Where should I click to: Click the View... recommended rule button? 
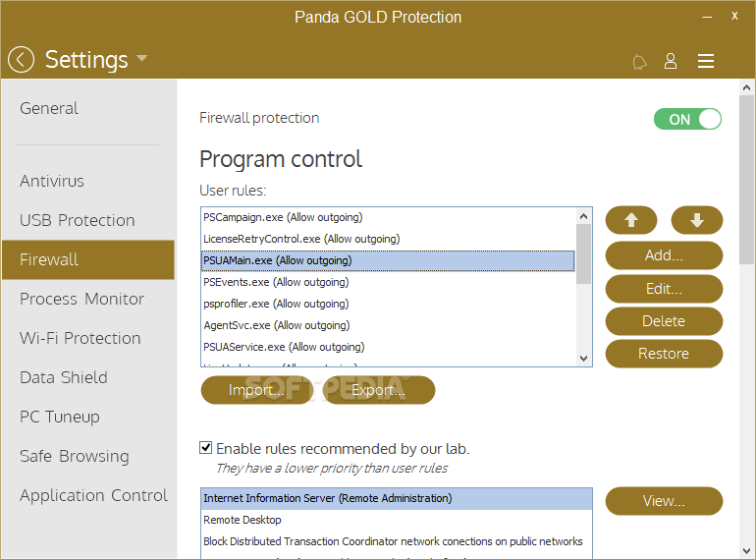(664, 501)
